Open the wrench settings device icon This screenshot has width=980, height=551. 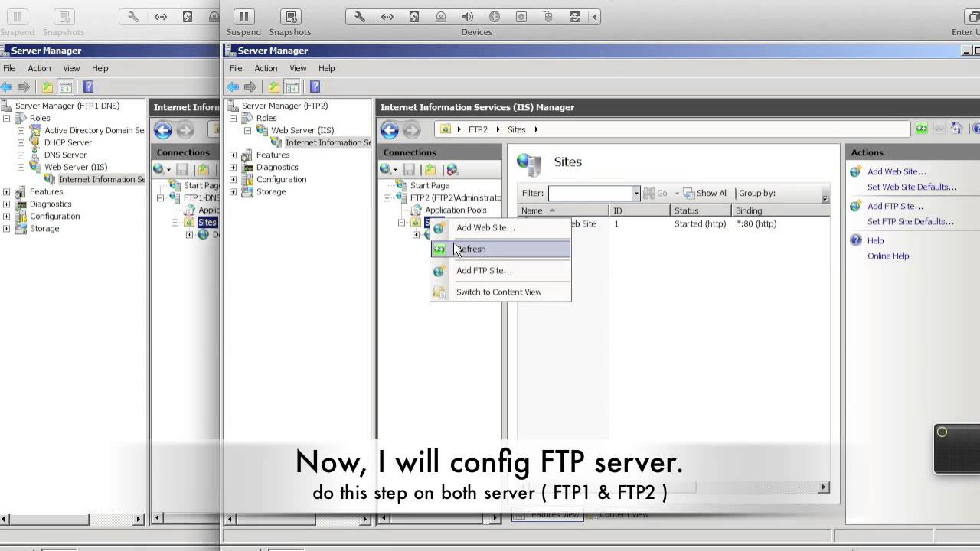[x=359, y=17]
